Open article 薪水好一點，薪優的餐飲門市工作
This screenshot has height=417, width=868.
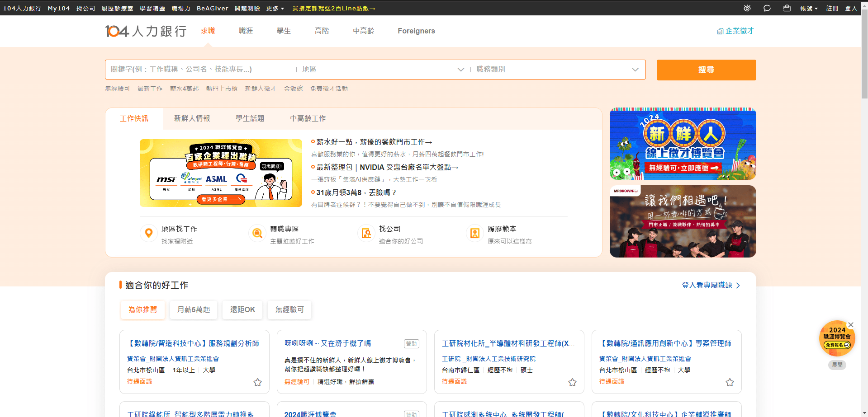click(x=374, y=142)
